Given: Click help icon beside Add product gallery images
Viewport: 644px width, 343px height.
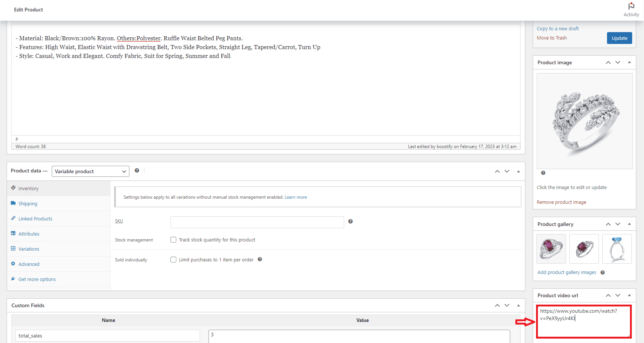Looking at the screenshot, I should (603, 272).
